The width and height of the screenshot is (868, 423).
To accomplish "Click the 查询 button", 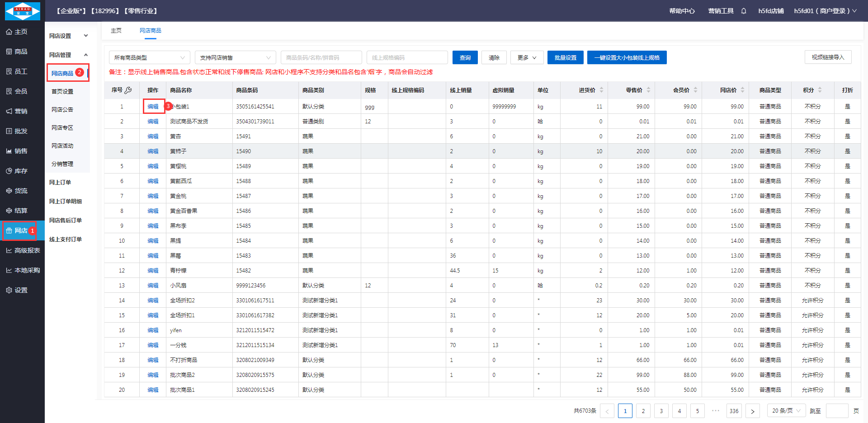I will [465, 58].
